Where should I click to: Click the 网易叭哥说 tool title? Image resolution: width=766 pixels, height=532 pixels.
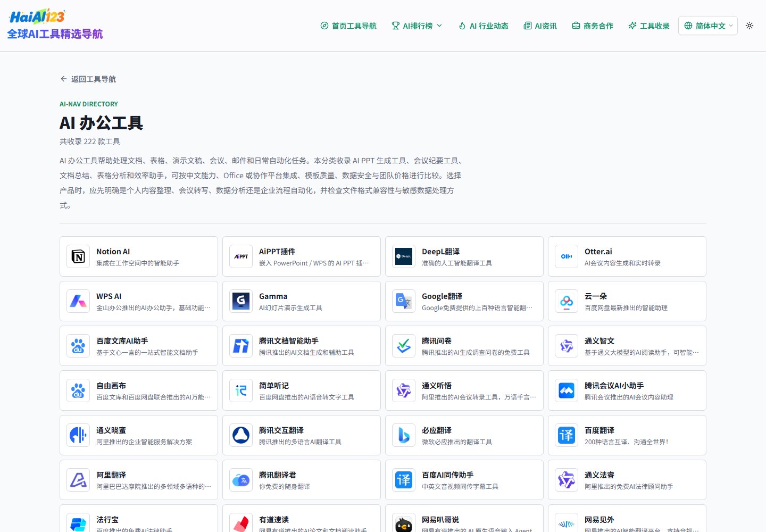tap(440, 520)
